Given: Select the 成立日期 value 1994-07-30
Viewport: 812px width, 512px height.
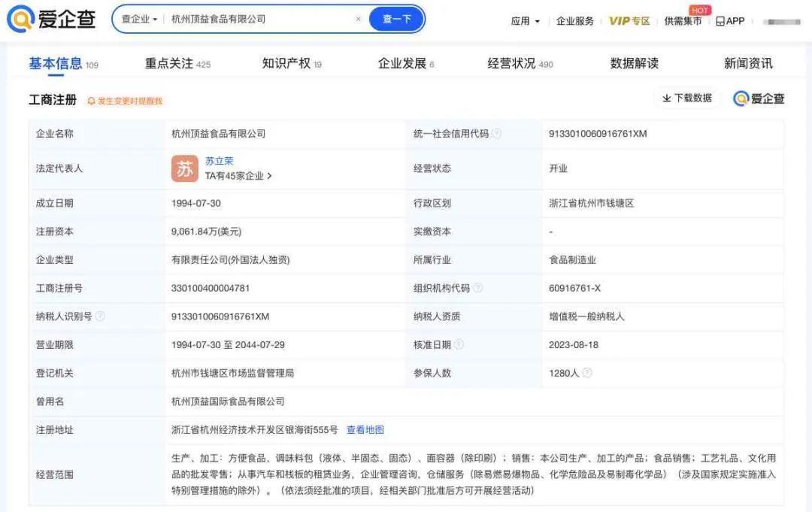Looking at the screenshot, I should click(195, 203).
